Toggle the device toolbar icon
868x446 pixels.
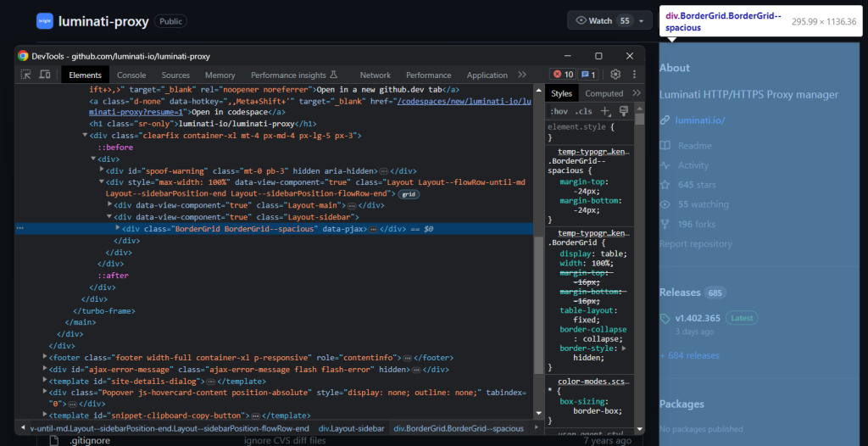tap(45, 75)
